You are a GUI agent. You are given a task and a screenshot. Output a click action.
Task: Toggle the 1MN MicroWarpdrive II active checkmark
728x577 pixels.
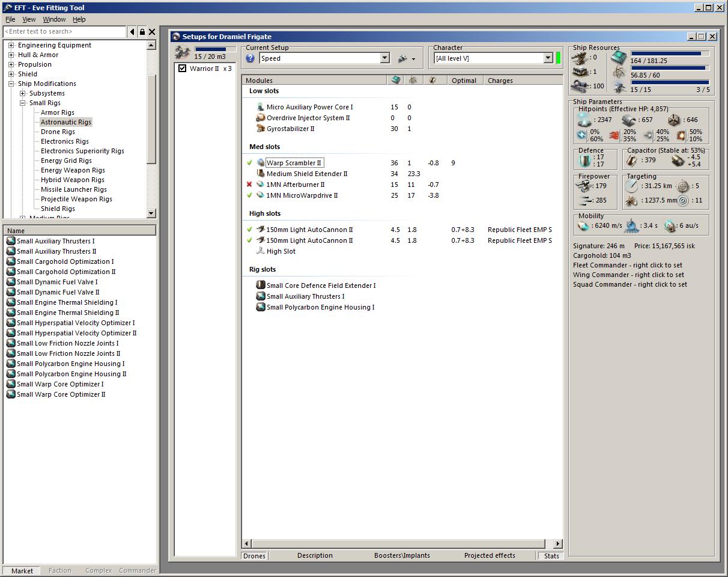coord(249,195)
